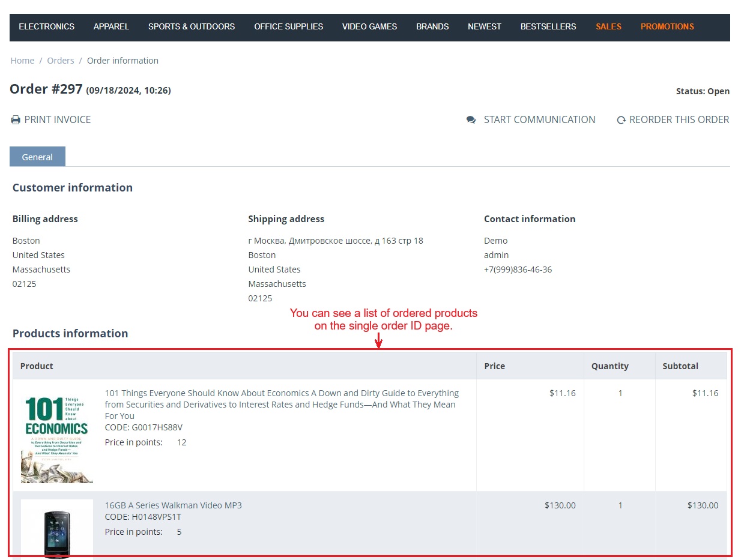Click the Product column header
744x560 pixels.
click(37, 366)
